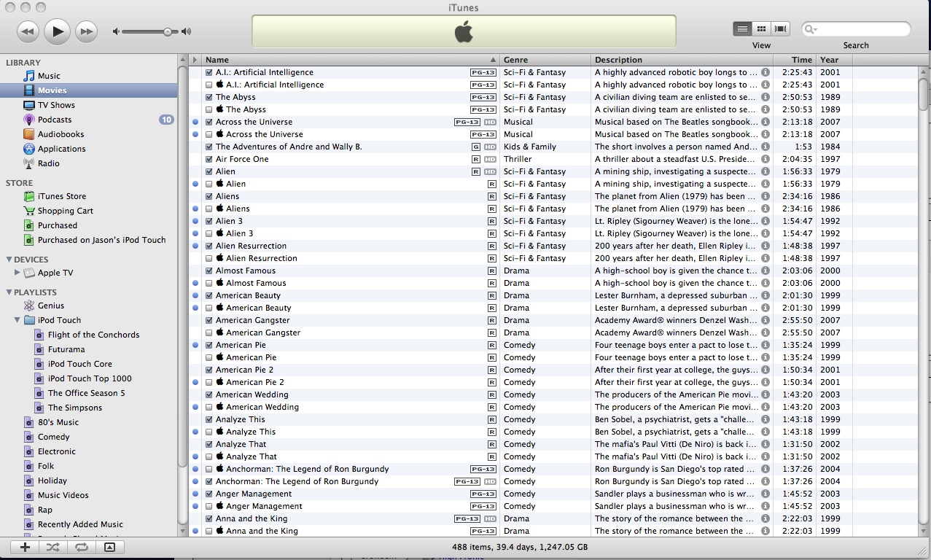The width and height of the screenshot is (931, 560).
Task: Show or hide the artwork viewer
Action: click(109, 547)
